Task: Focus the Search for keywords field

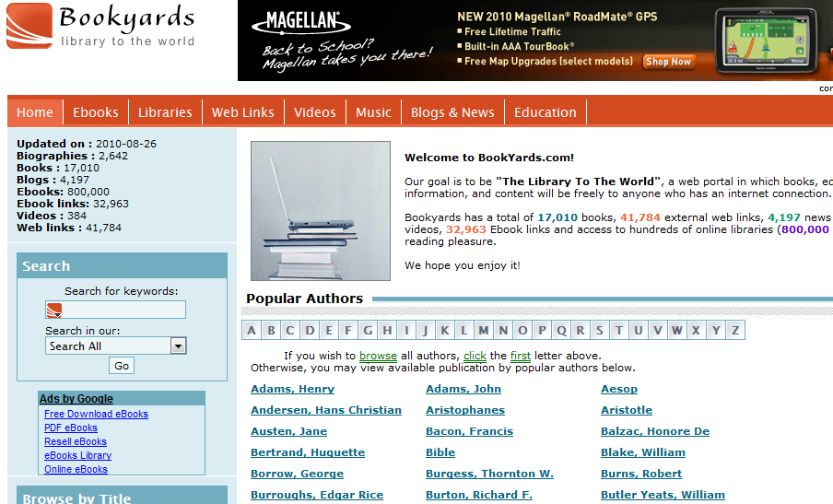Action: click(116, 310)
